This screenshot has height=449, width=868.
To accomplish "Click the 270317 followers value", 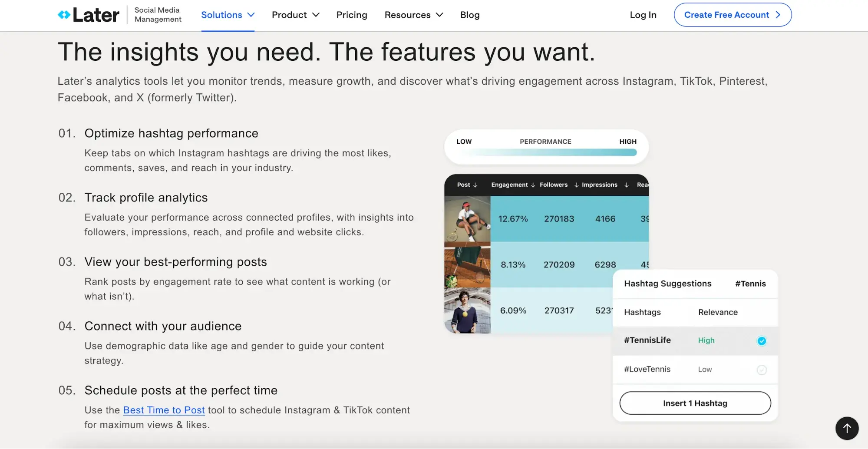I will click(559, 310).
